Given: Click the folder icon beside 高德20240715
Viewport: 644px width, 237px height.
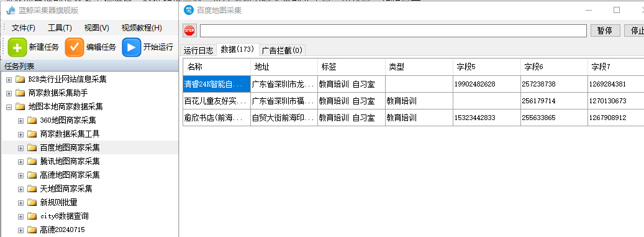Looking at the screenshot, I should point(32,230).
